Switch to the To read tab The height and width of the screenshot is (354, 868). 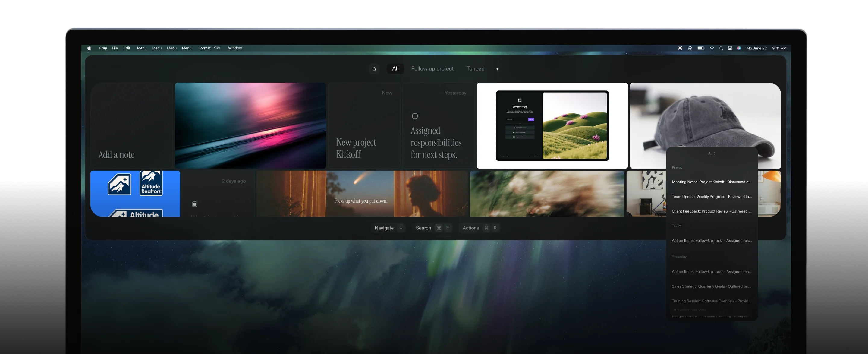(476, 68)
